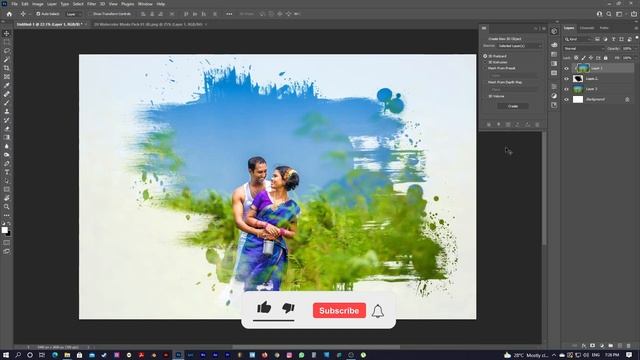The height and width of the screenshot is (360, 640).
Task: Select the Lasso tool
Action: (x=7, y=51)
